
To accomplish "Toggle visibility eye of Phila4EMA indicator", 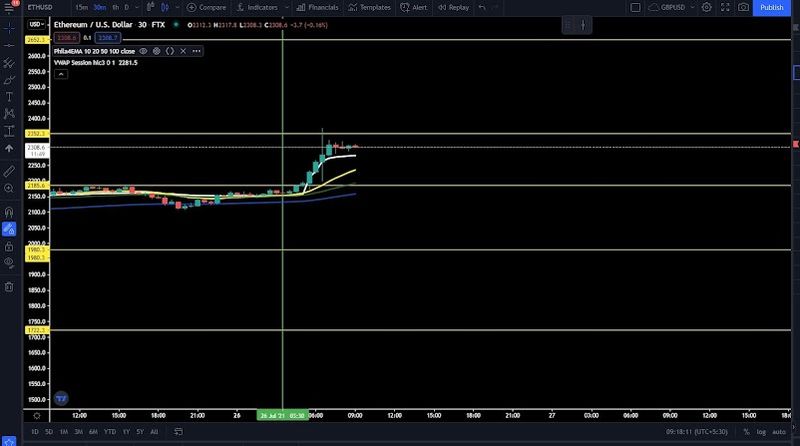I will pyautogui.click(x=143, y=51).
